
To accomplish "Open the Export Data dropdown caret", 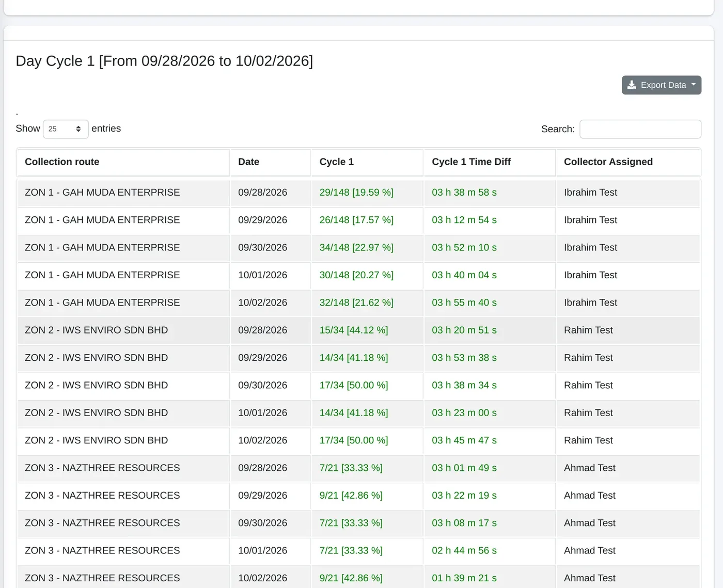I will pos(694,85).
